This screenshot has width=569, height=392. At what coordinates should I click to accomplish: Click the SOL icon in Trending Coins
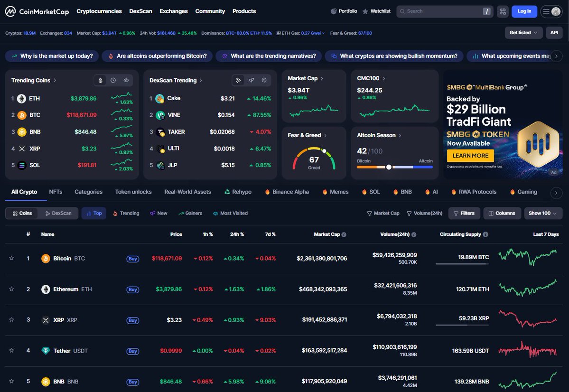click(x=22, y=165)
